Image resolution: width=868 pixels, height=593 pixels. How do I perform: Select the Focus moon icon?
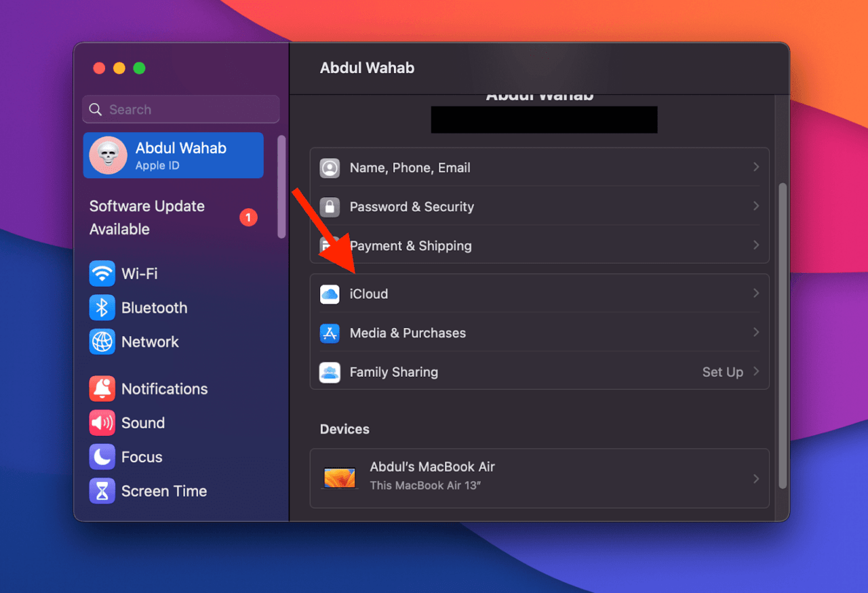tap(102, 457)
